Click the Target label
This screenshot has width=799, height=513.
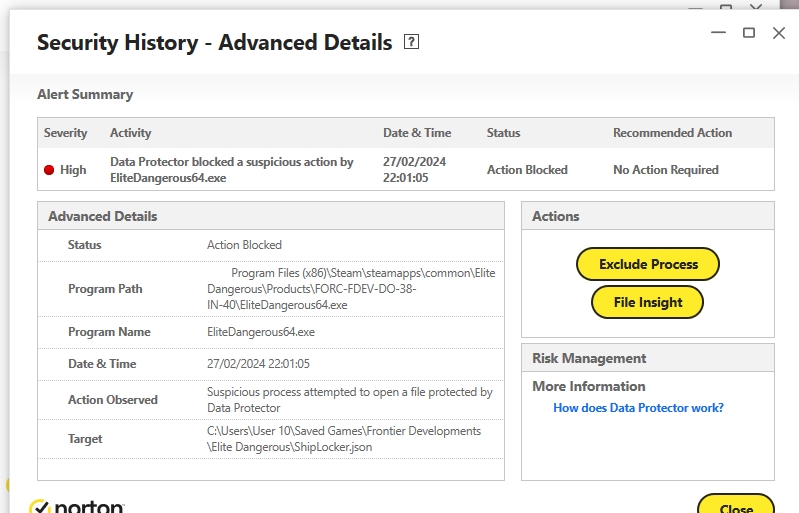point(85,439)
